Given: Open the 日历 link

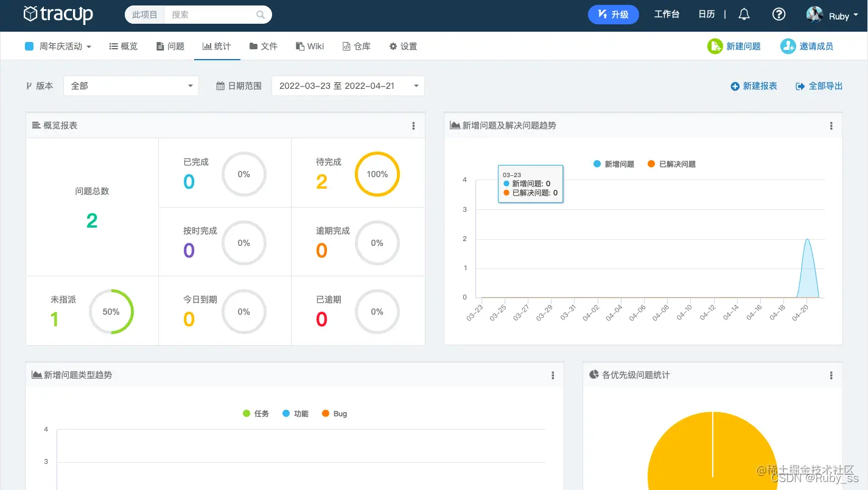Looking at the screenshot, I should pyautogui.click(x=706, y=14).
